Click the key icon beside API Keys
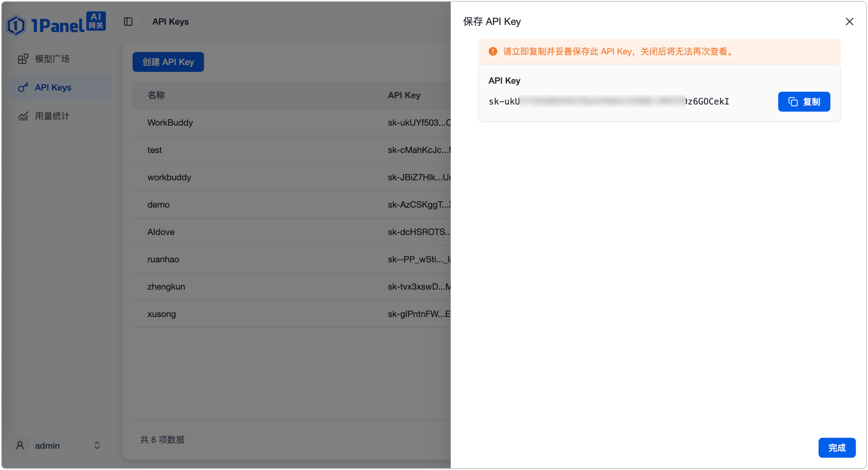This screenshot has width=868, height=470. pos(23,87)
